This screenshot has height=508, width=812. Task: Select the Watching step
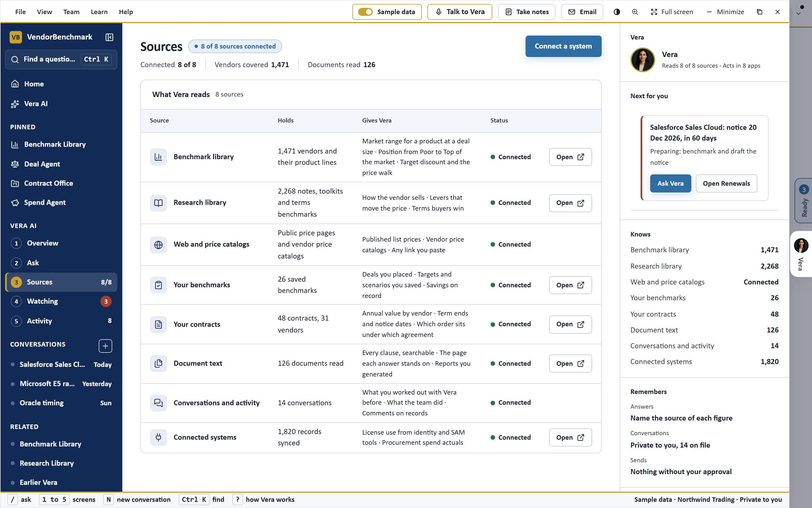[x=61, y=301]
